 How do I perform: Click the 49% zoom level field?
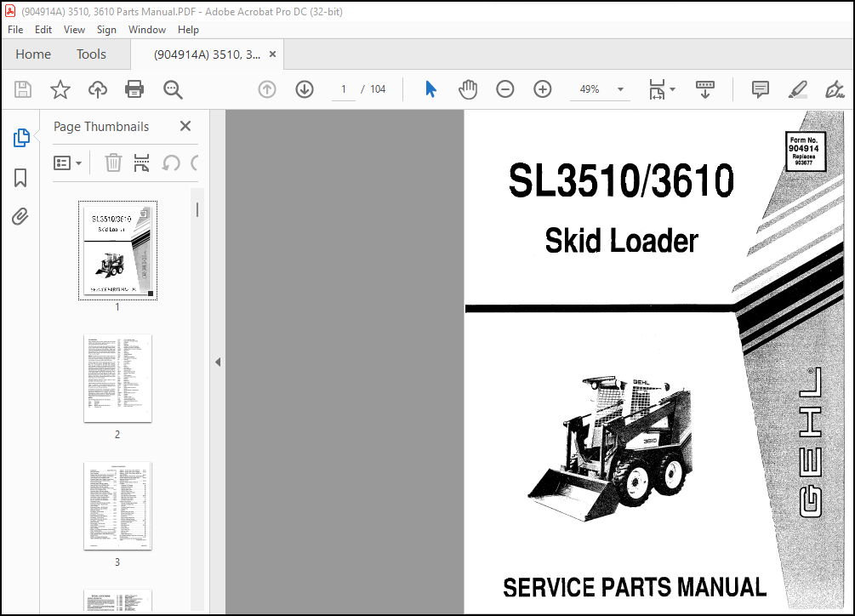point(590,89)
